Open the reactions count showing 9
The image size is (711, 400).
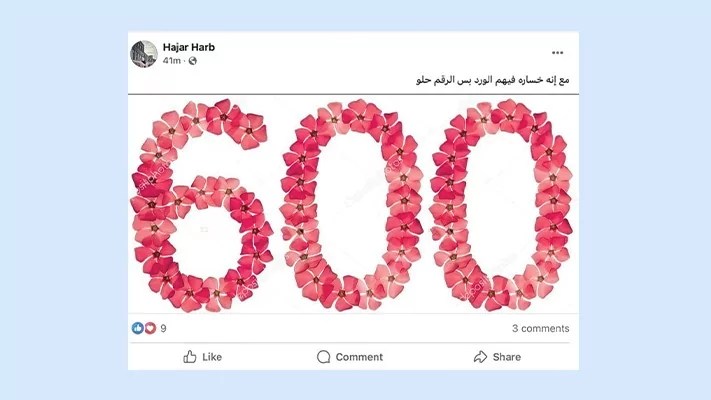163,328
